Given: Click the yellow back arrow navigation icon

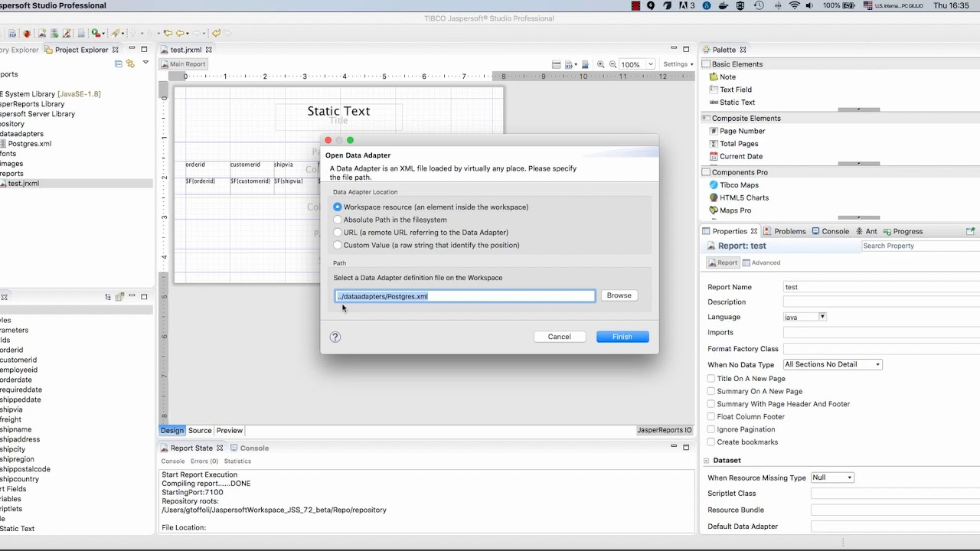Looking at the screenshot, I should pos(180,33).
